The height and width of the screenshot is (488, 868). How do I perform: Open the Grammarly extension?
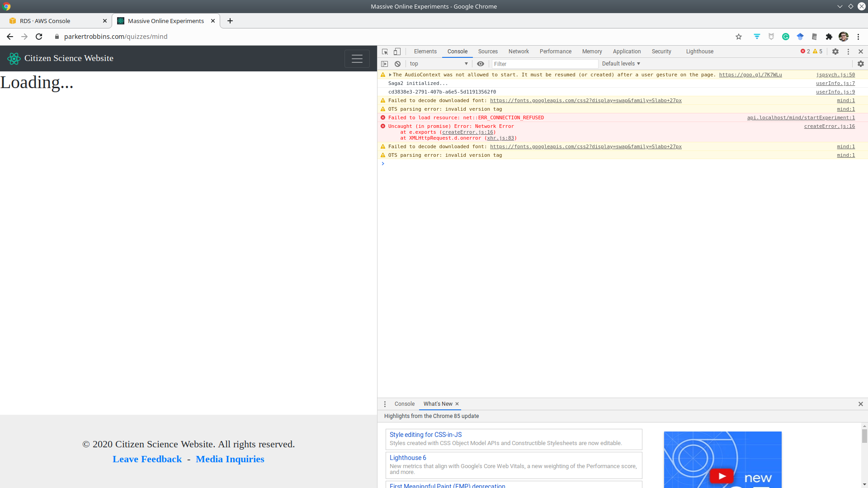point(786,37)
